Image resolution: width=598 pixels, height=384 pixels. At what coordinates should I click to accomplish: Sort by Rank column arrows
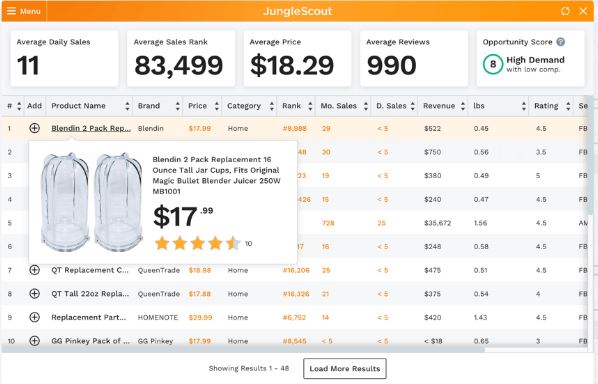point(310,106)
